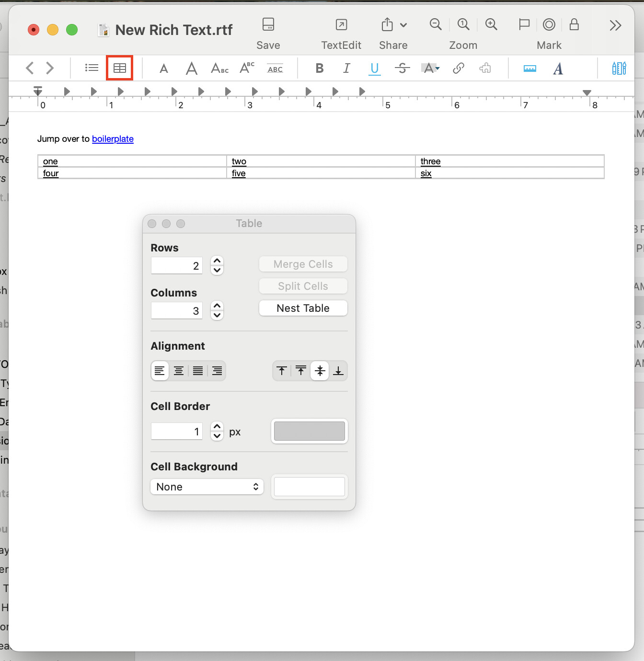
Task: Toggle bold formatting
Action: 319,68
